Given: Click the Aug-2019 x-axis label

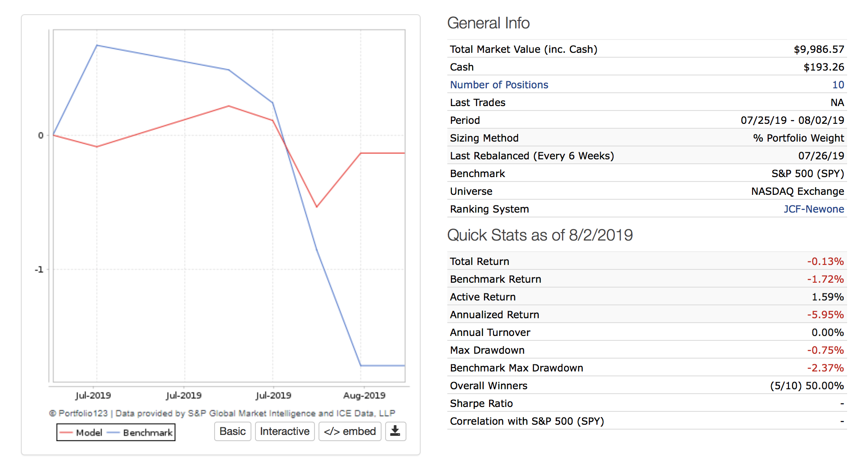Looking at the screenshot, I should point(364,395).
